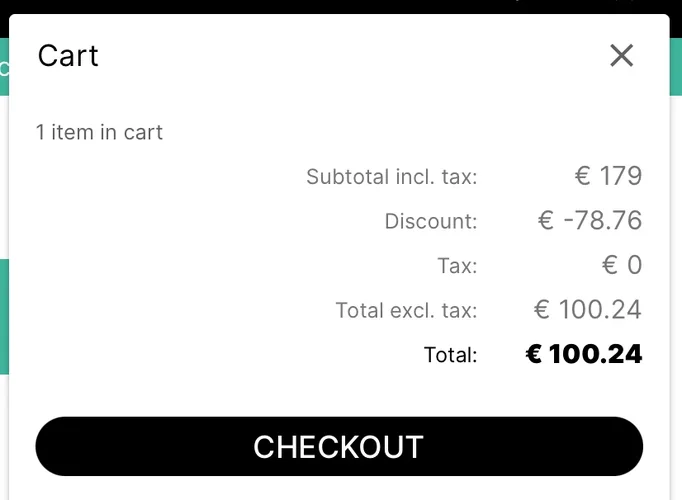Click the "1 item in cart" text
The height and width of the screenshot is (500, 682).
click(99, 132)
